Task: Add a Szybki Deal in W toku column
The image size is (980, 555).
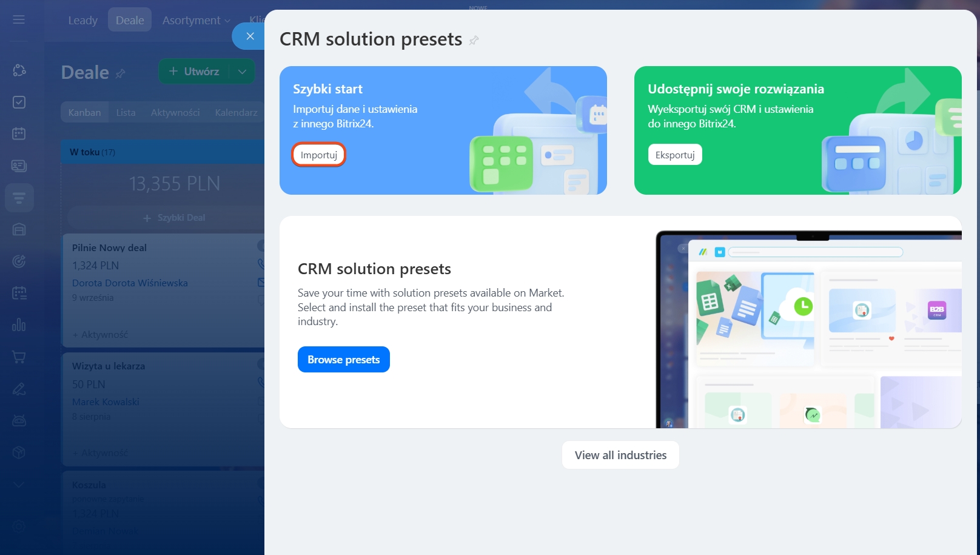Action: [175, 218]
